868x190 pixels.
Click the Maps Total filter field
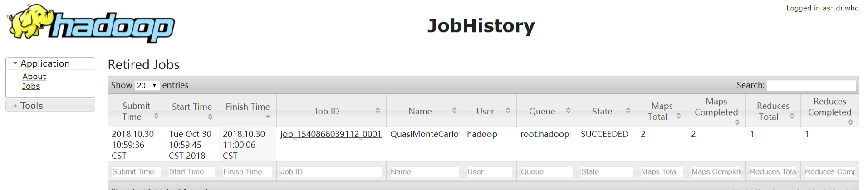662,172
